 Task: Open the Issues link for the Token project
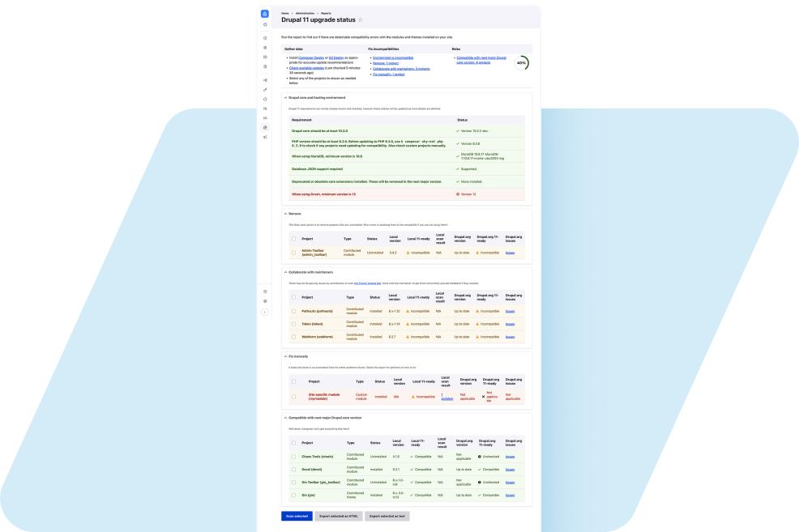tap(510, 324)
